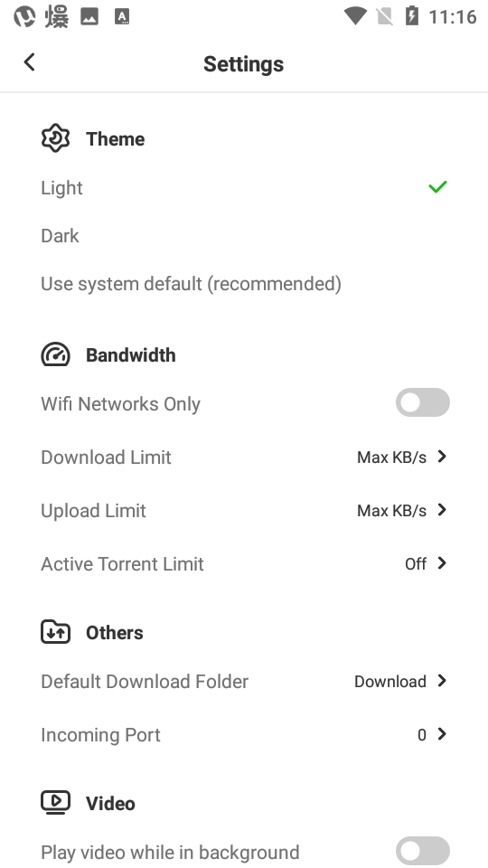Tap the Max KB/s download value
488x868 pixels.
[x=391, y=458]
